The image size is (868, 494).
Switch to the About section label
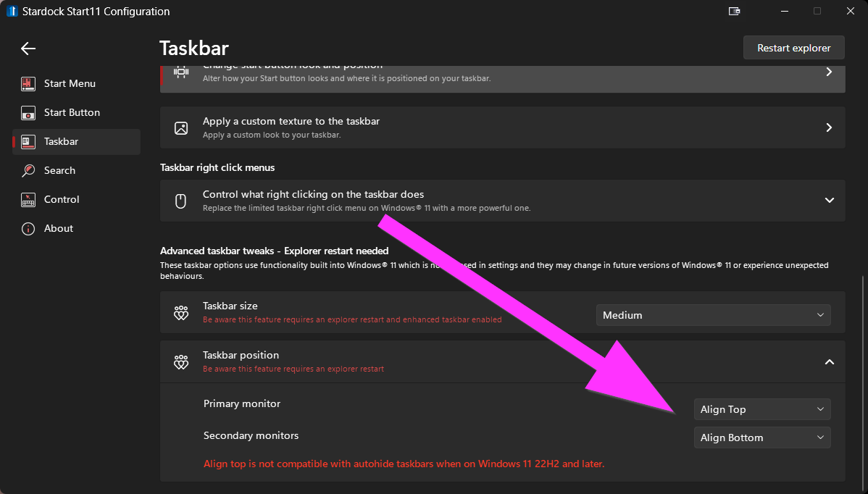[x=59, y=228]
